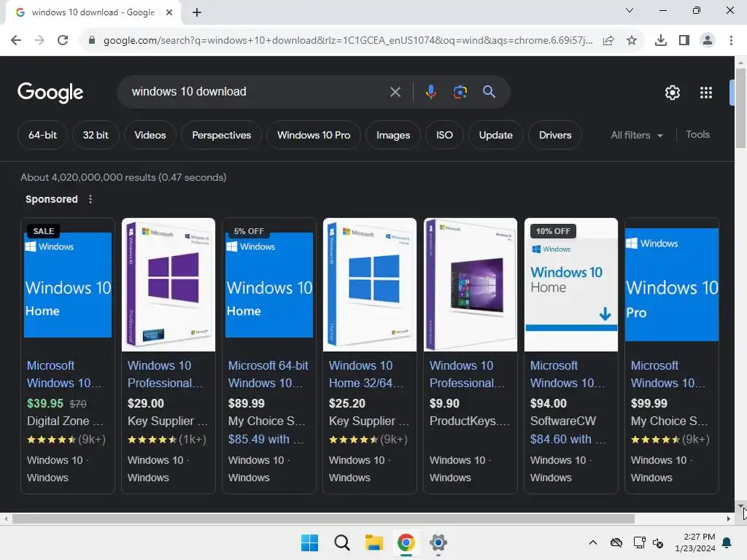747x560 pixels.
Task: Click the ProductKeys seller name
Action: pos(470,421)
